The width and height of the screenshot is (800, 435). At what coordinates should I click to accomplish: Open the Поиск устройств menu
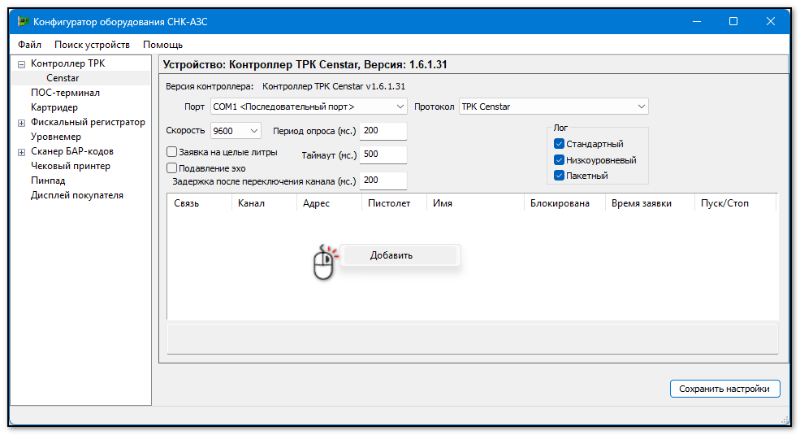(91, 45)
